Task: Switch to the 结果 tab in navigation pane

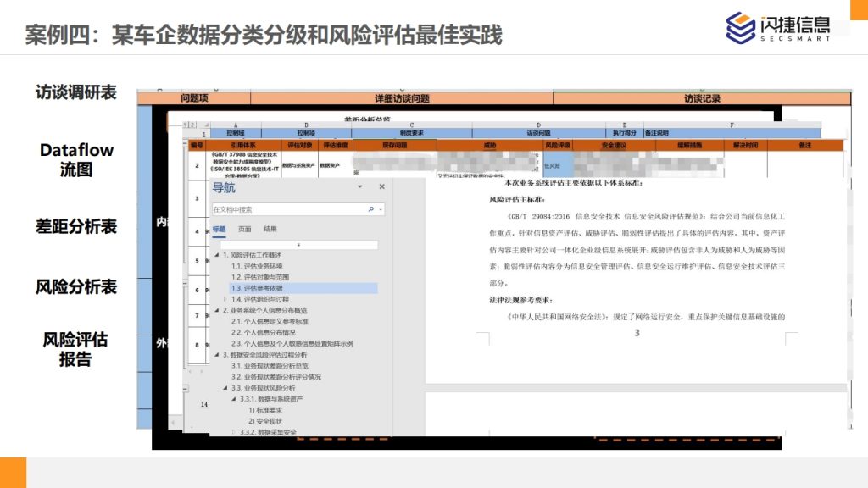Action: [x=270, y=229]
